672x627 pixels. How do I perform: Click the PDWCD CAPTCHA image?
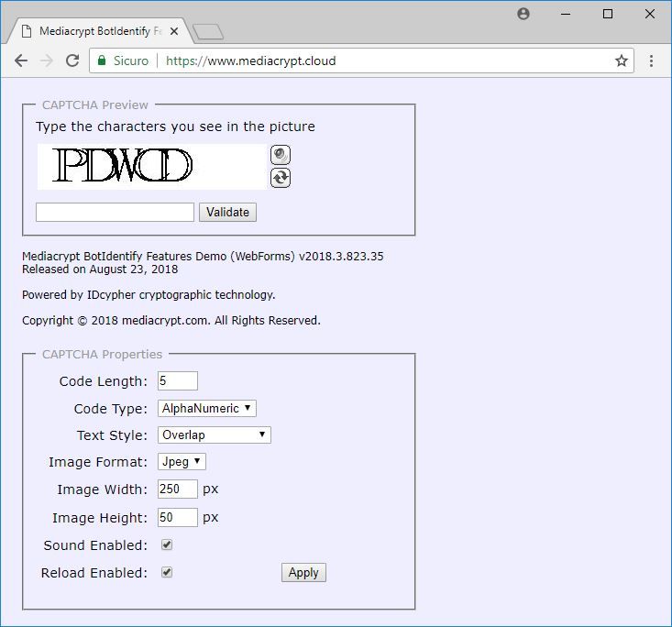(151, 167)
